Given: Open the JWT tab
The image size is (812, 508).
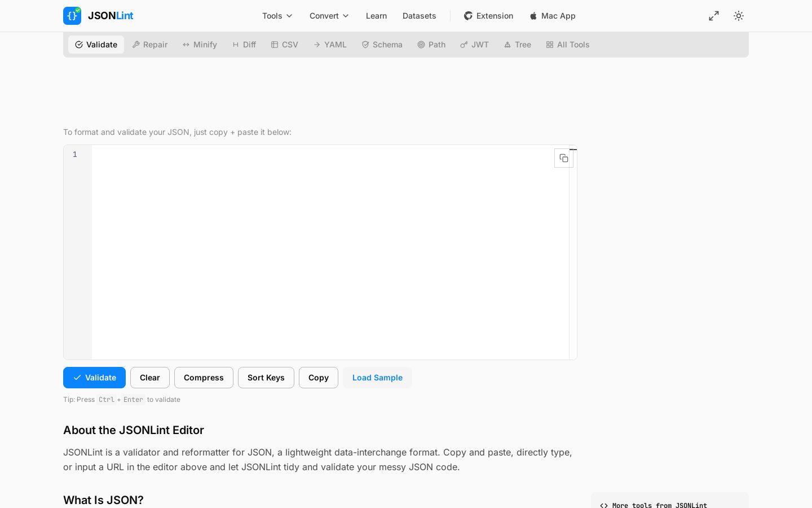Looking at the screenshot, I should pos(474,45).
